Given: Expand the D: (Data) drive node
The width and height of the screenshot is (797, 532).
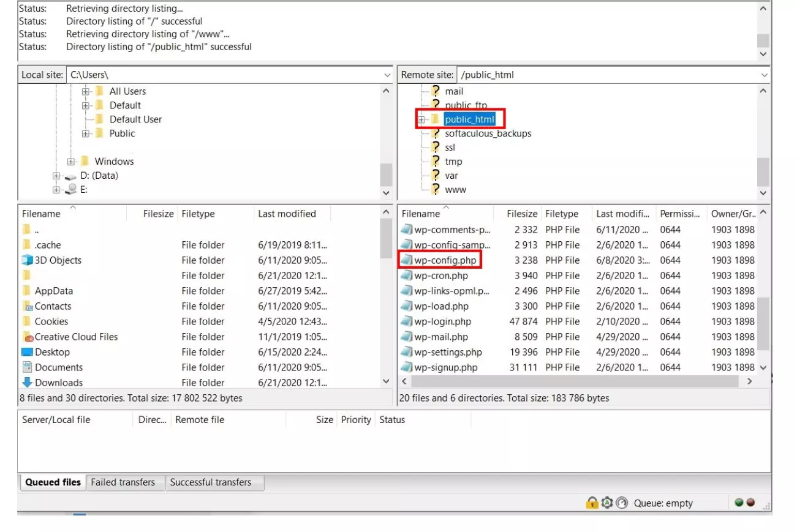Looking at the screenshot, I should click(x=56, y=176).
